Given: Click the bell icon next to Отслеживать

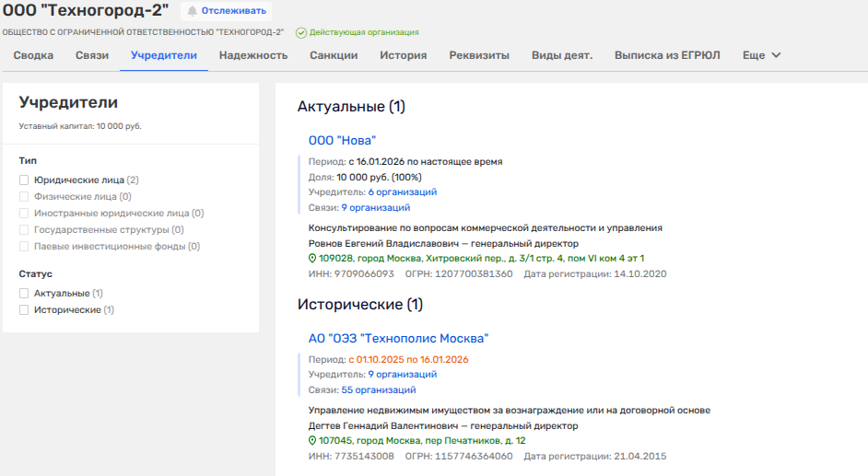Looking at the screenshot, I should point(193,11).
